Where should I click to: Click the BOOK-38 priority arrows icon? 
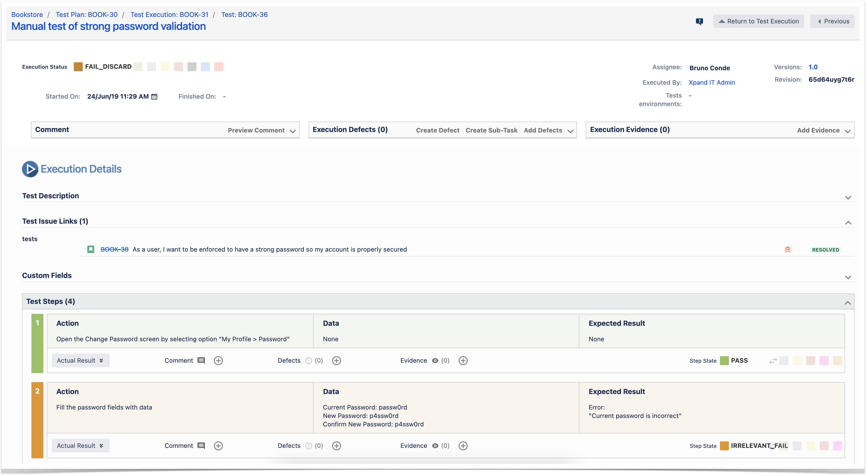click(787, 249)
